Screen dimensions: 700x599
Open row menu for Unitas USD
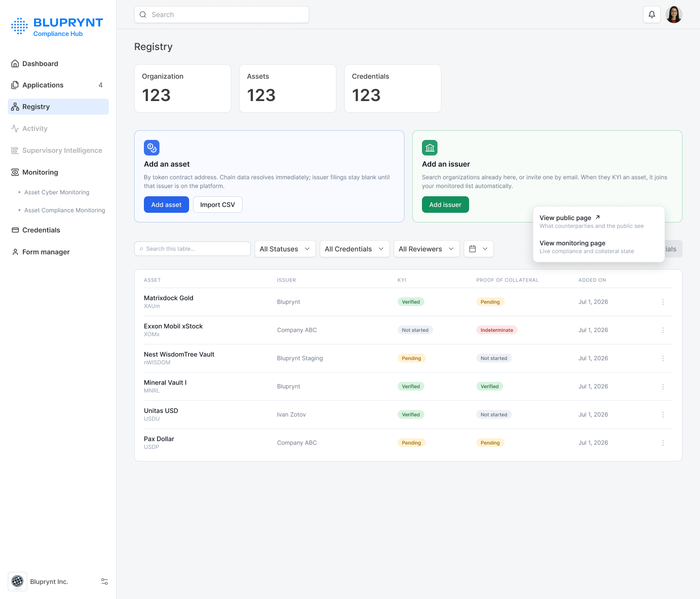(x=663, y=415)
